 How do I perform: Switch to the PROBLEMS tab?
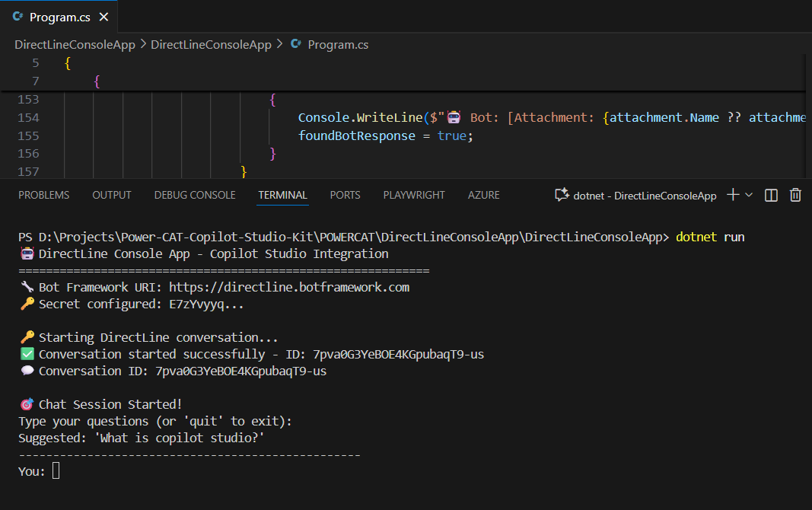[x=43, y=195]
